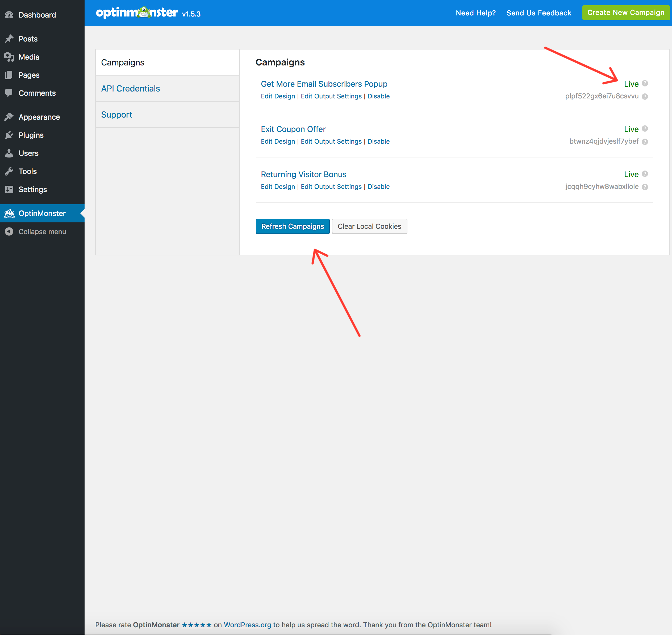Disable Get More Email Subscribers Popup
This screenshot has height=635, width=672.
pos(378,96)
